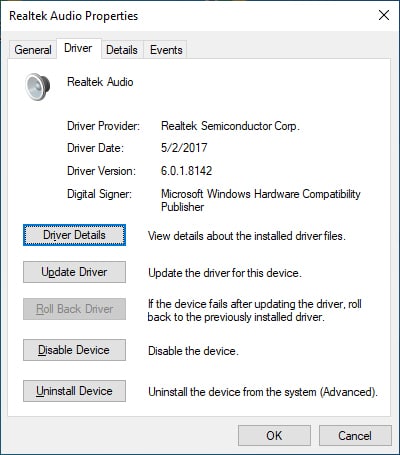Open the Details tab
This screenshot has width=400, height=455.
(122, 50)
